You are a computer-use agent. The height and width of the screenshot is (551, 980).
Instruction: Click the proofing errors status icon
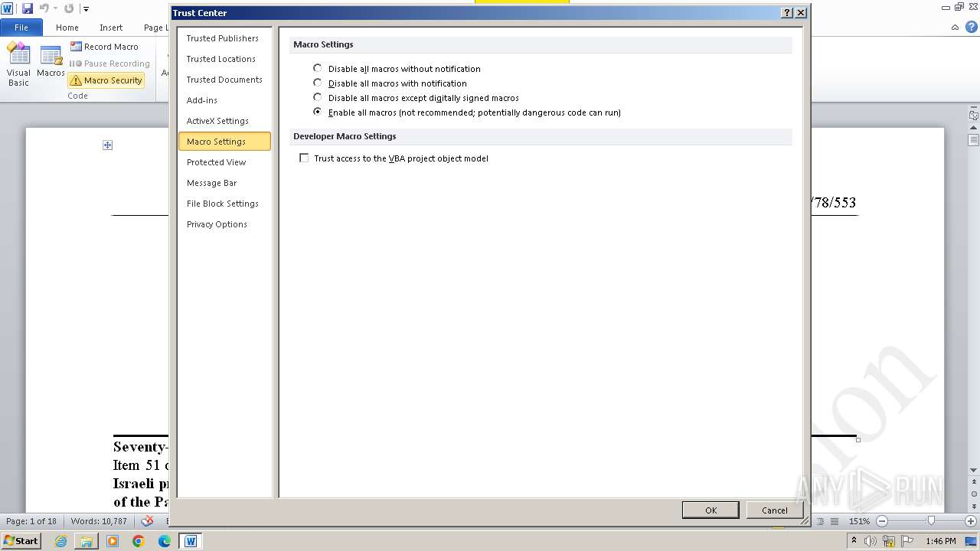point(149,520)
